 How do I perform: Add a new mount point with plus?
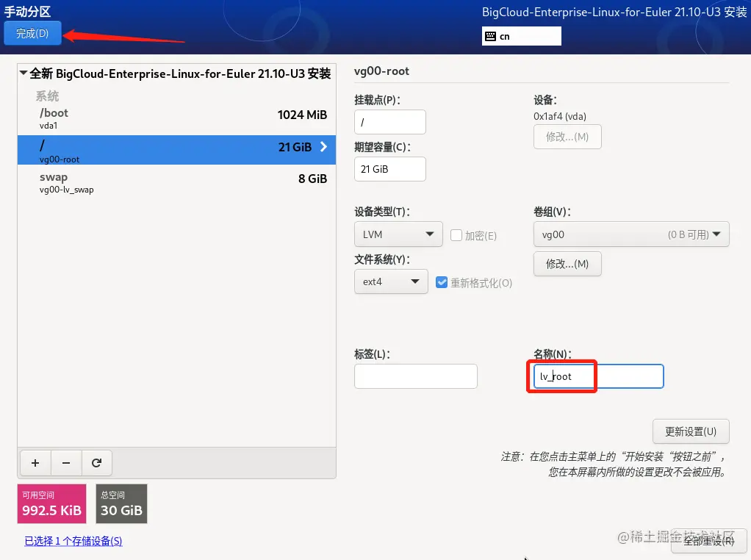35,463
